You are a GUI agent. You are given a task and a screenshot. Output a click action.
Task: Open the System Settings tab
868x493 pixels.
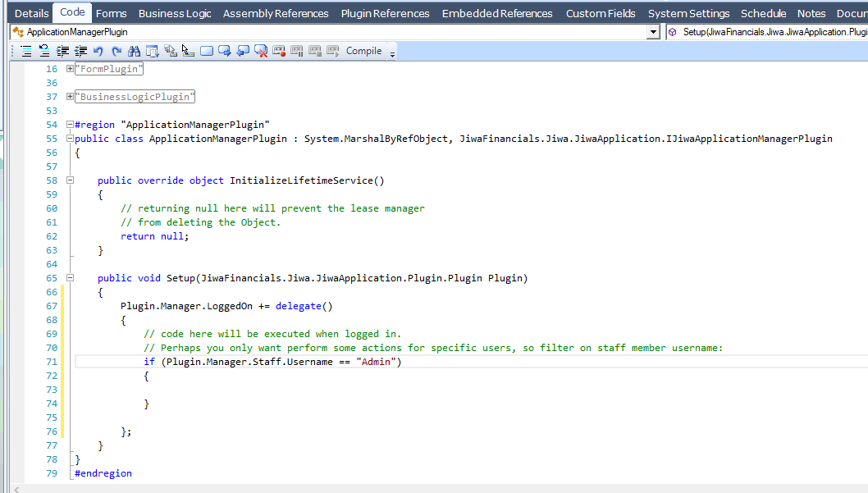click(688, 13)
